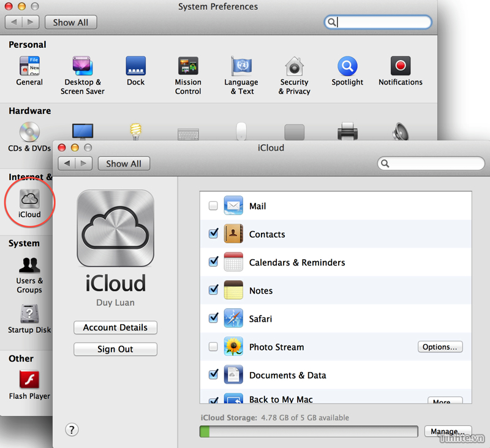Click the gray Trackpad icon in Hardware

(295, 132)
